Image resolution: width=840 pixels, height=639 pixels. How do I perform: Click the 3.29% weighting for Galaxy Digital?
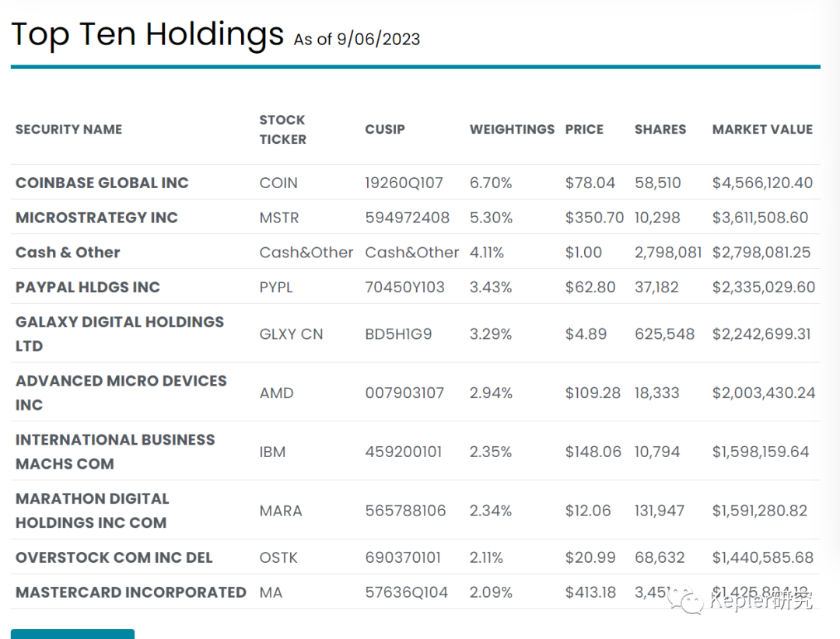point(491,334)
